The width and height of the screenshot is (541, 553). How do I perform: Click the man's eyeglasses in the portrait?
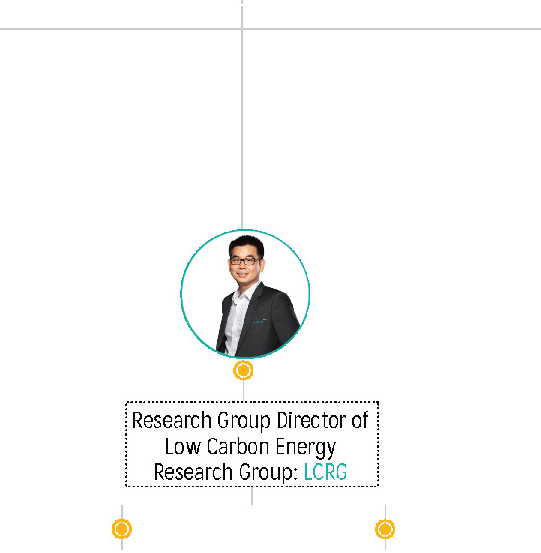click(x=244, y=261)
